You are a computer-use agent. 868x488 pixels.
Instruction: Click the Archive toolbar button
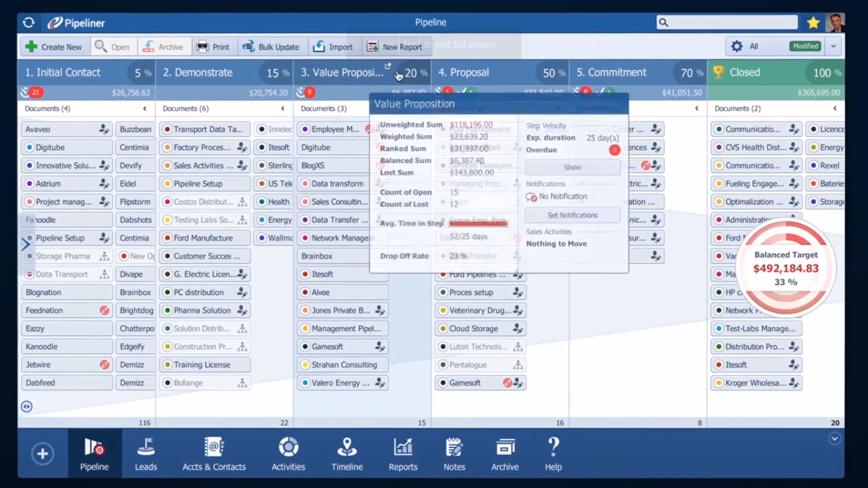(x=163, y=46)
